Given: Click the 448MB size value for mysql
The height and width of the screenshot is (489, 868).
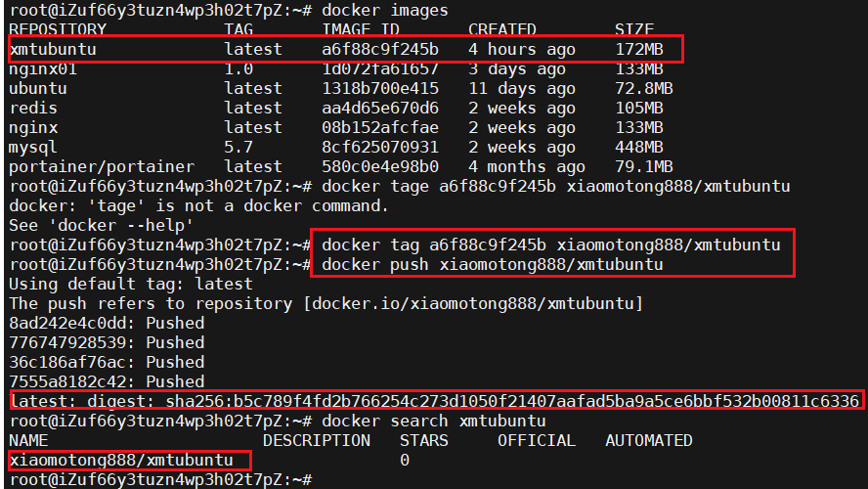Looking at the screenshot, I should tap(638, 147).
